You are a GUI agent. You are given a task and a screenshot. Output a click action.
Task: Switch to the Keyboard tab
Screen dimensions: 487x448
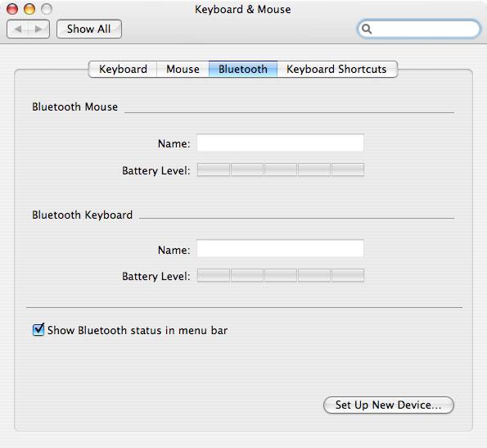[x=123, y=69]
